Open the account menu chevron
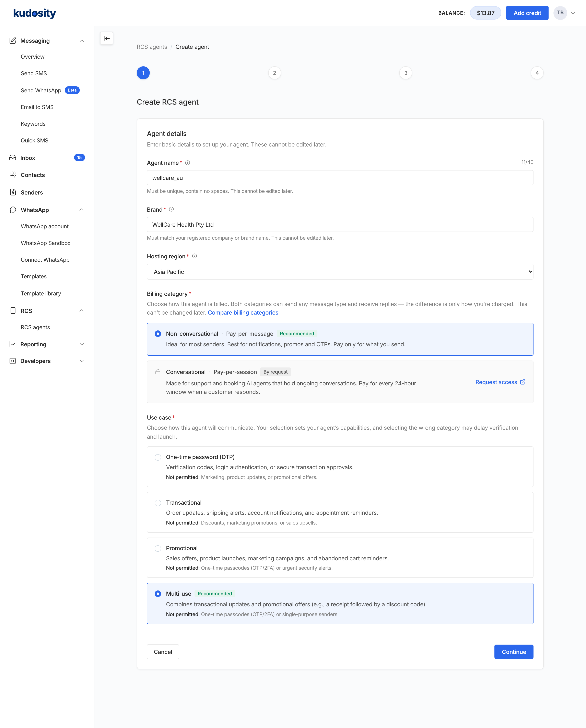The image size is (586, 728). [x=573, y=13]
